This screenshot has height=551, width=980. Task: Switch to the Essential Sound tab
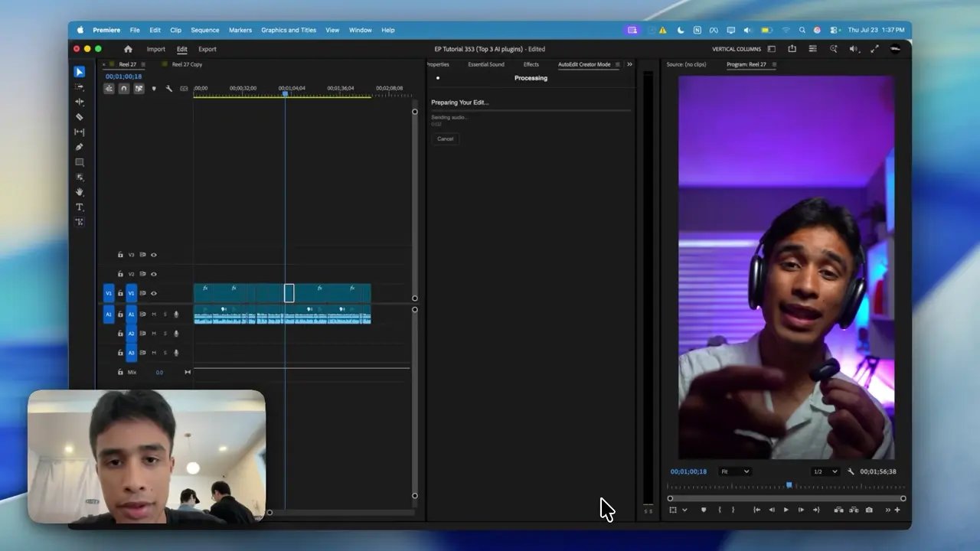pyautogui.click(x=486, y=64)
